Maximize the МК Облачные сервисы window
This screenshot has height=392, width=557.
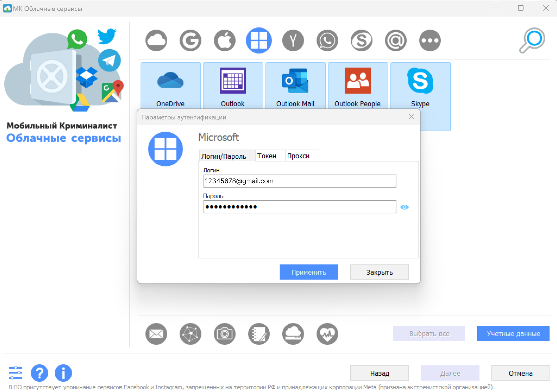(x=521, y=8)
